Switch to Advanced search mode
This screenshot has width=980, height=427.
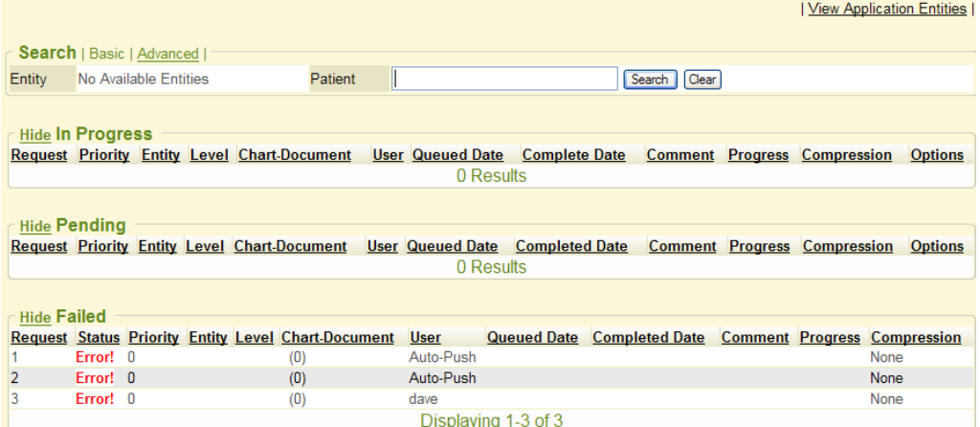167,55
